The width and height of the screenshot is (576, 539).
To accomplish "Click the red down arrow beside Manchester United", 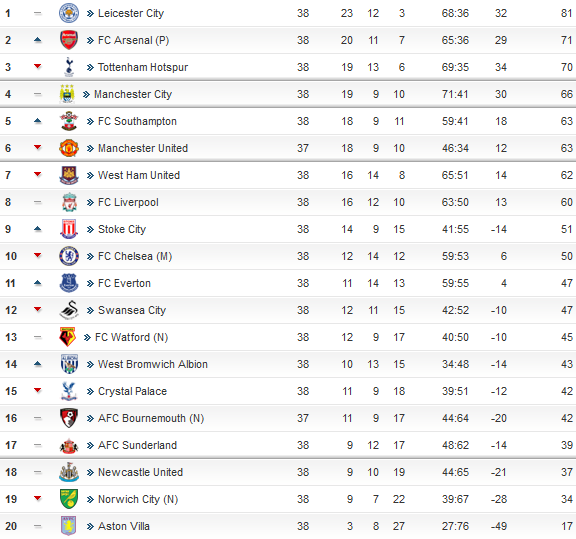I will [37, 147].
